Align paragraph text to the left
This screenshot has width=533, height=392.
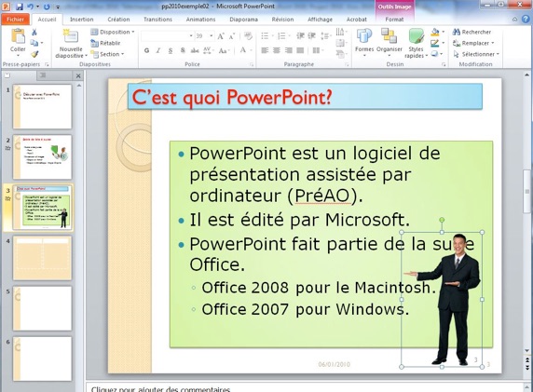coord(265,50)
